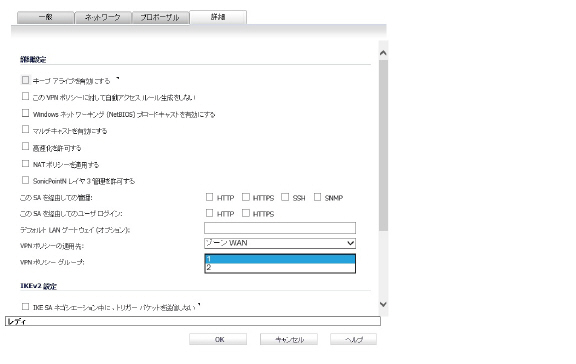
Task: Open the ゾーン WAN dropdown
Action: pyautogui.click(x=280, y=243)
